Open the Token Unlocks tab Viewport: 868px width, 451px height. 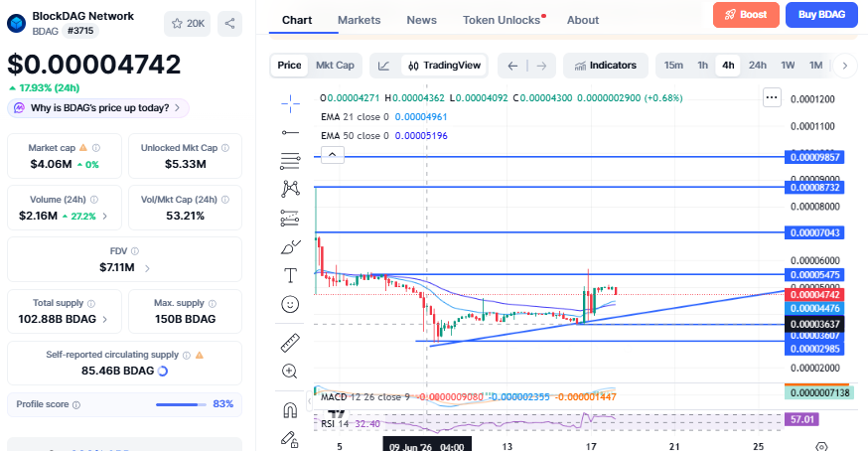coord(504,20)
